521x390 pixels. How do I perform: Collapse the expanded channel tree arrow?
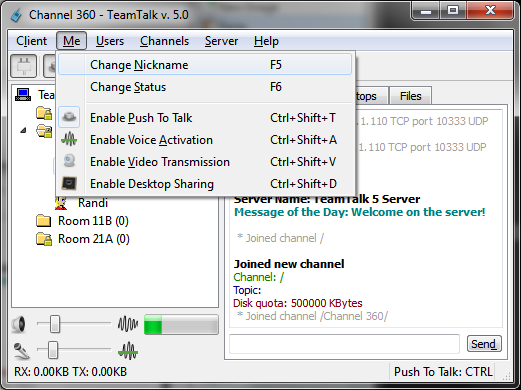(x=23, y=130)
